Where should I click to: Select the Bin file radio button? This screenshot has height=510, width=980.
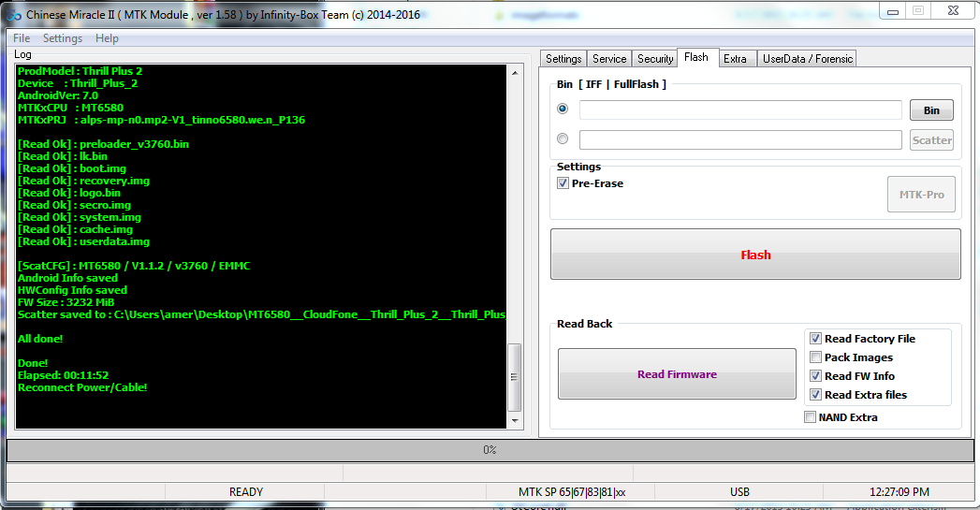pos(563,109)
